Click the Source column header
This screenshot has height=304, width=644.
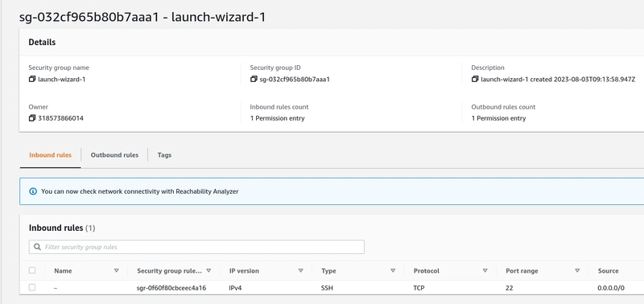609,271
